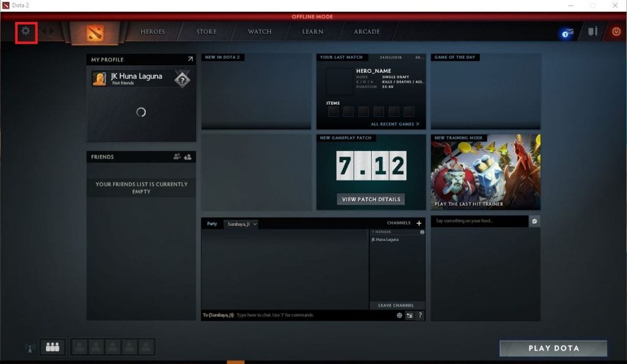627x364 pixels.
Task: Go to the Dota 2 logo home tab
Action: [x=95, y=33]
